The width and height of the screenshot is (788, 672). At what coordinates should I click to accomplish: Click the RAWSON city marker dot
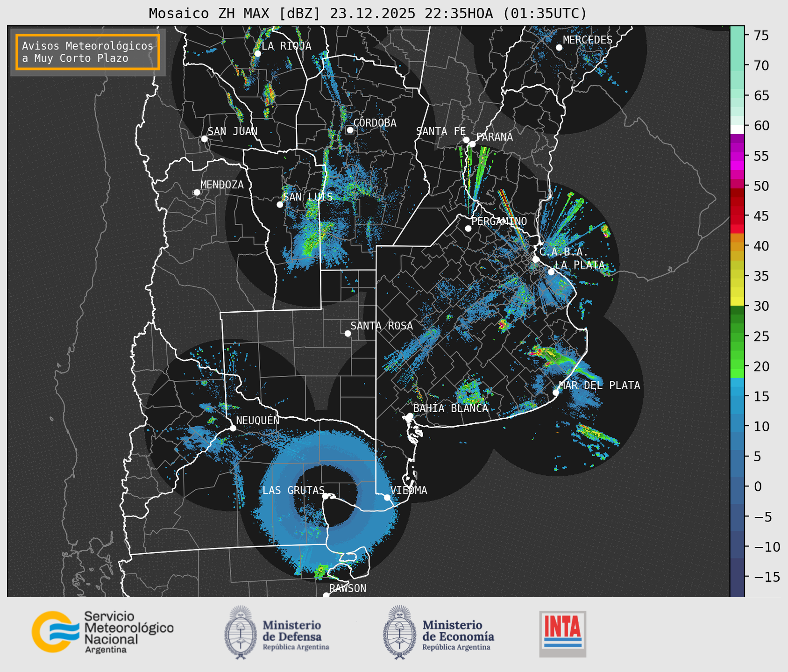[326, 595]
